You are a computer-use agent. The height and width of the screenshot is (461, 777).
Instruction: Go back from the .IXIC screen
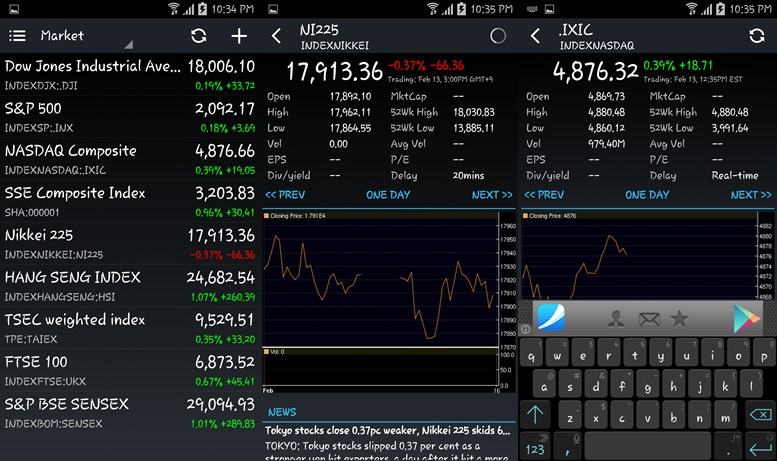(x=535, y=36)
